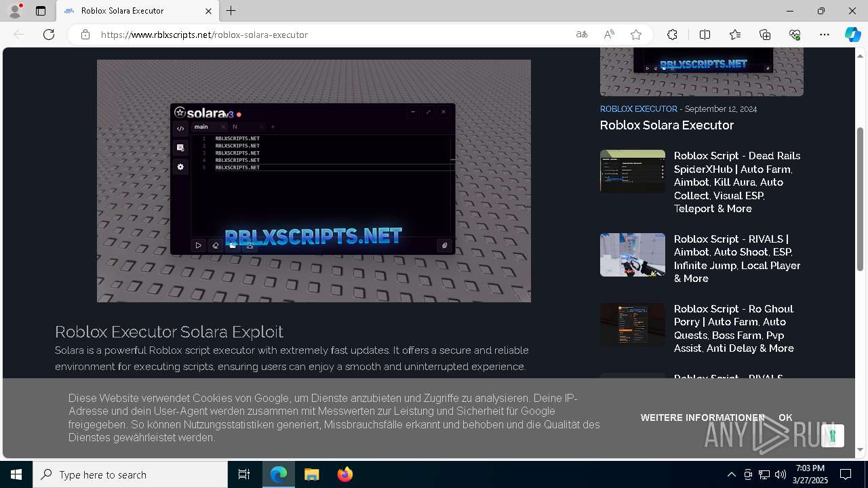Select the Roblox Solara Executor tab

tap(138, 11)
